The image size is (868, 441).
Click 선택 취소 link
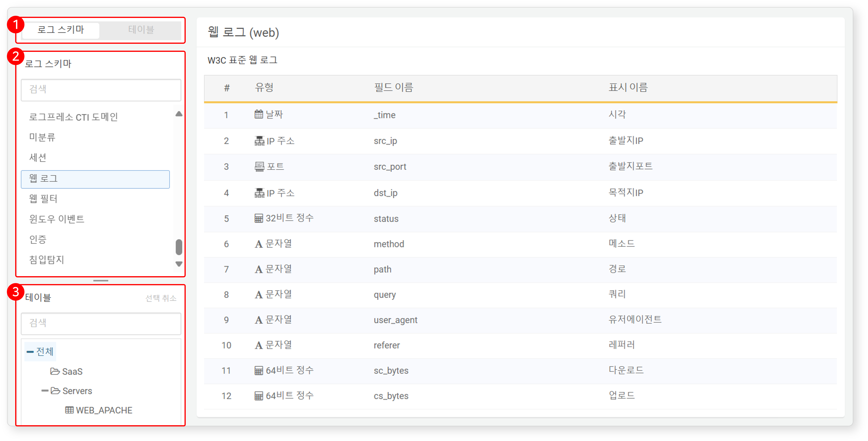coord(161,298)
